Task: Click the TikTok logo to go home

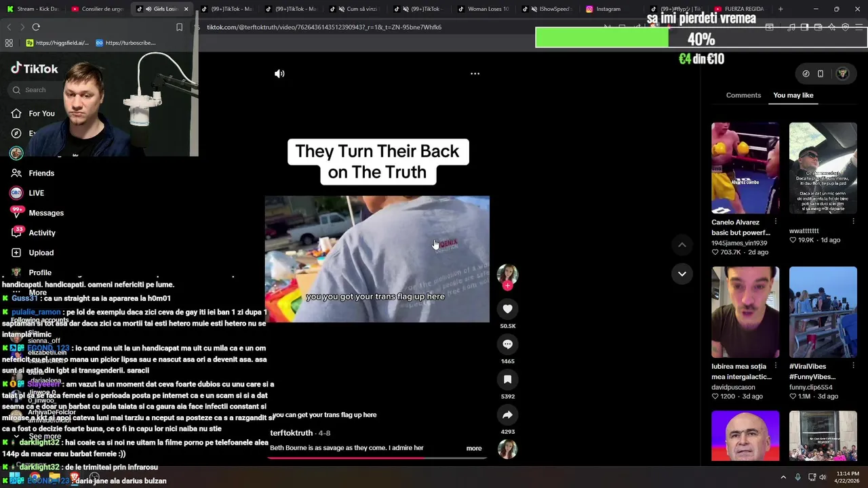Action: coord(35,68)
